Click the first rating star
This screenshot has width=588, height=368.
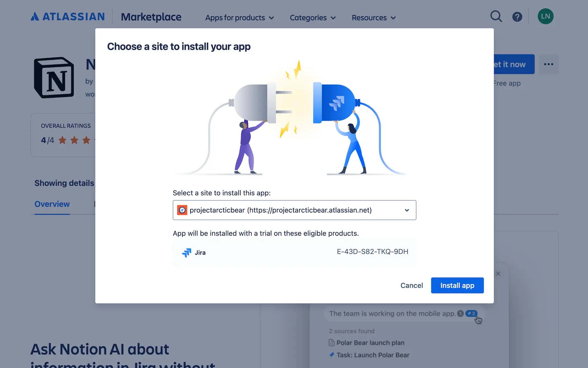click(x=63, y=140)
